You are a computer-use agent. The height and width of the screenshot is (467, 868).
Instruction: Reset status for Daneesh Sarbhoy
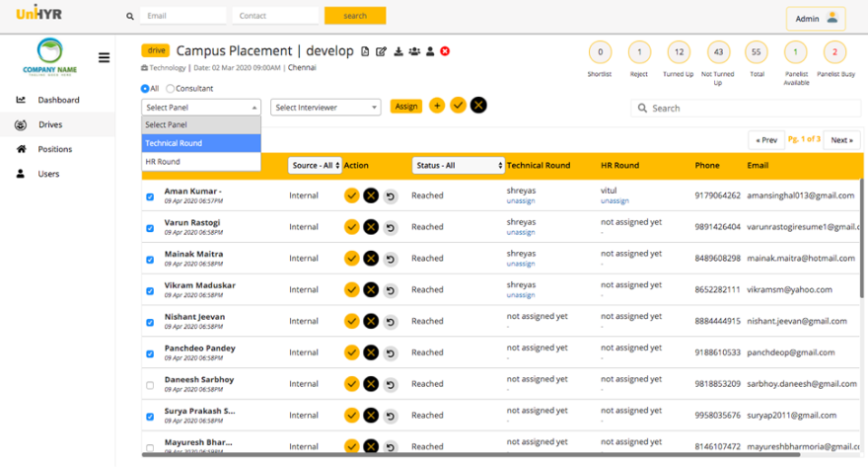pos(391,384)
